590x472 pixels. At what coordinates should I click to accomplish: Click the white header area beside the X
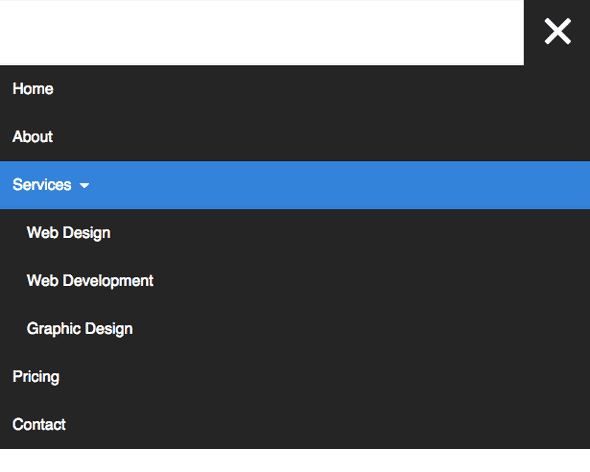(262, 32)
